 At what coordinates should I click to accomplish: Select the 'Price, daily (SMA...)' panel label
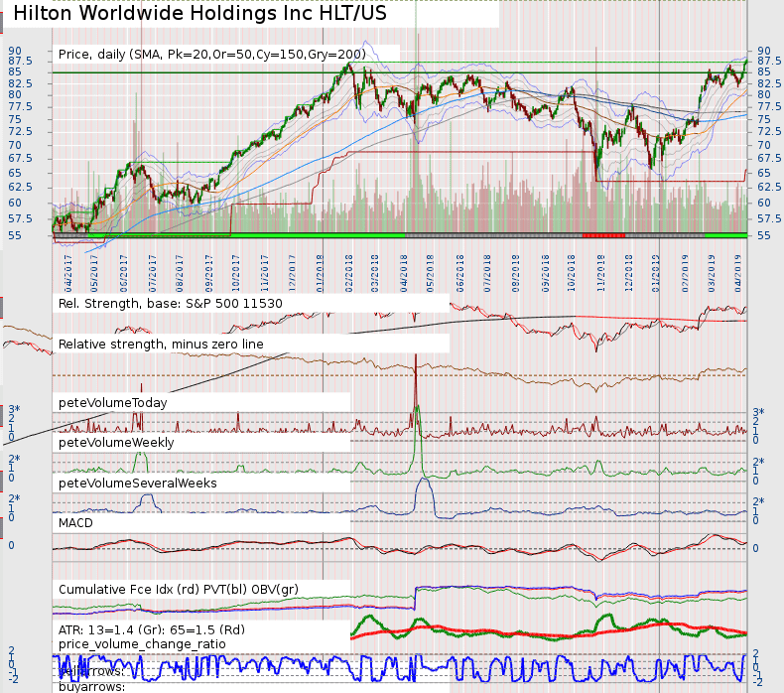(212, 54)
